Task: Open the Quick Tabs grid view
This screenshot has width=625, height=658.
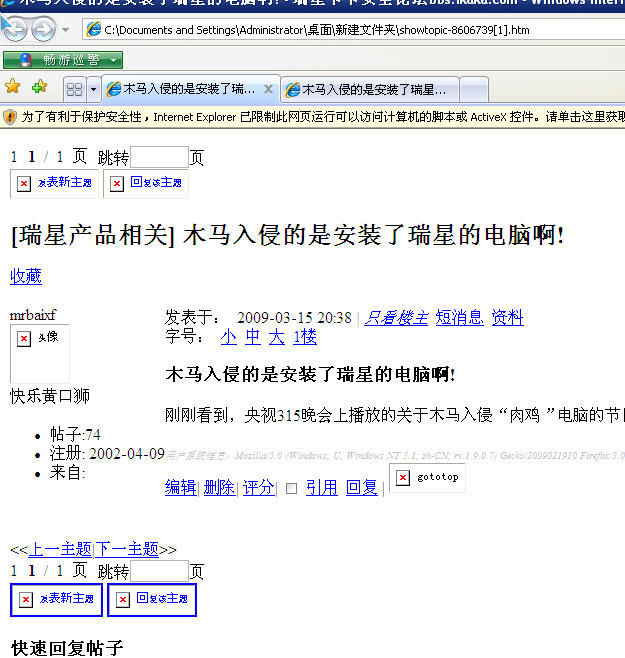Action: coord(75,89)
